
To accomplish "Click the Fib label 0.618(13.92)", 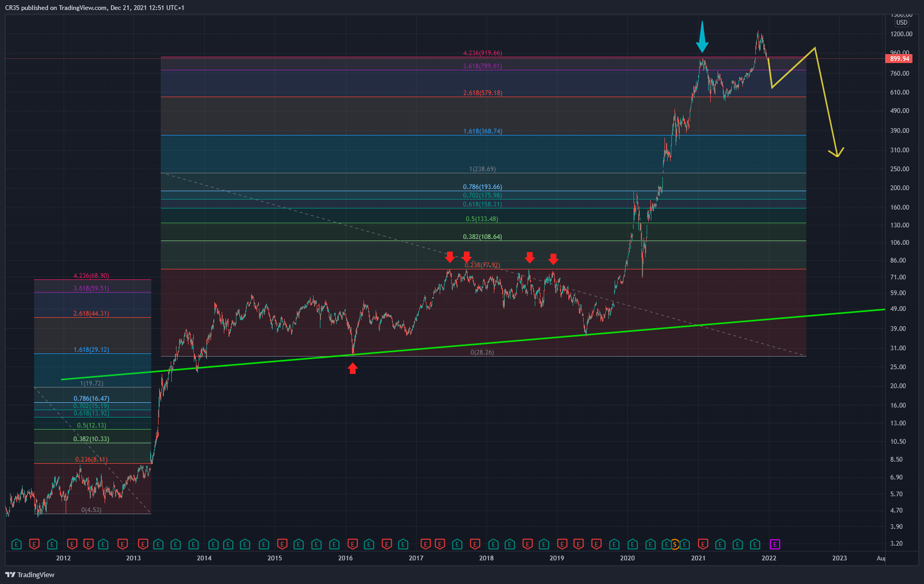I will pos(91,413).
